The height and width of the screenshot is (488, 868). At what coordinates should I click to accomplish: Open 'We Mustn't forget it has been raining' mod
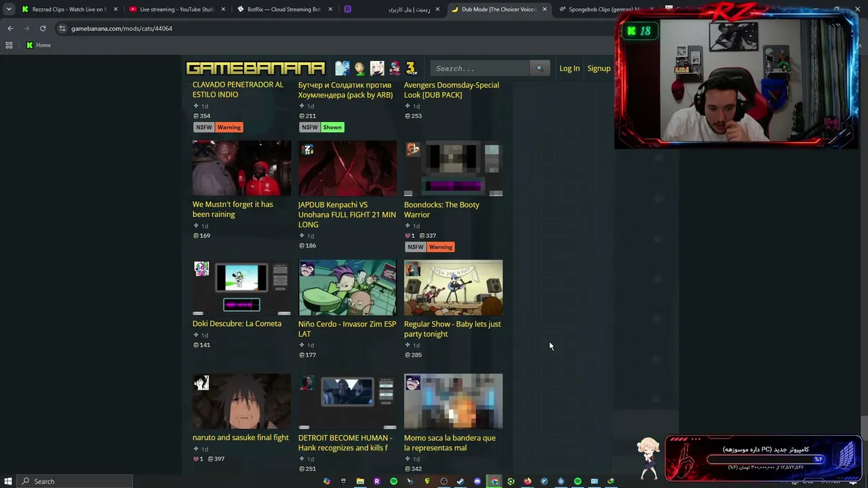pyautogui.click(x=233, y=209)
